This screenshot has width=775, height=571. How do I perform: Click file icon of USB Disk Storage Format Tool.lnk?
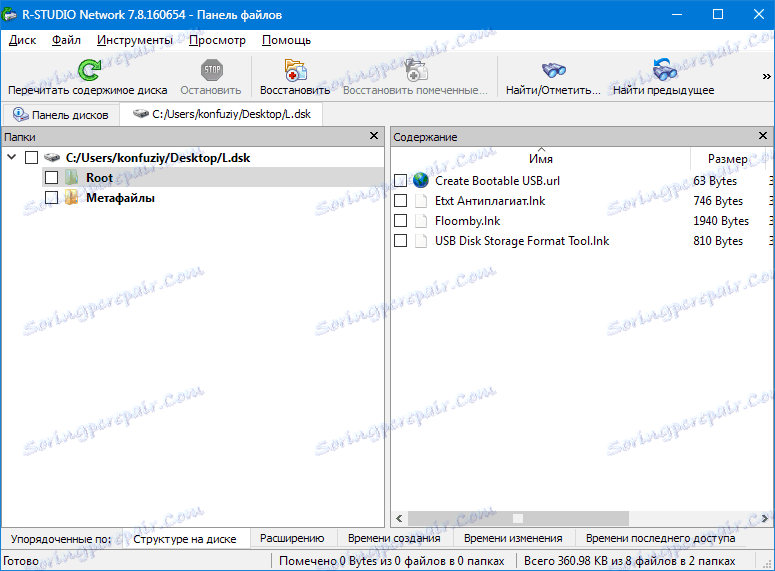[x=421, y=241]
